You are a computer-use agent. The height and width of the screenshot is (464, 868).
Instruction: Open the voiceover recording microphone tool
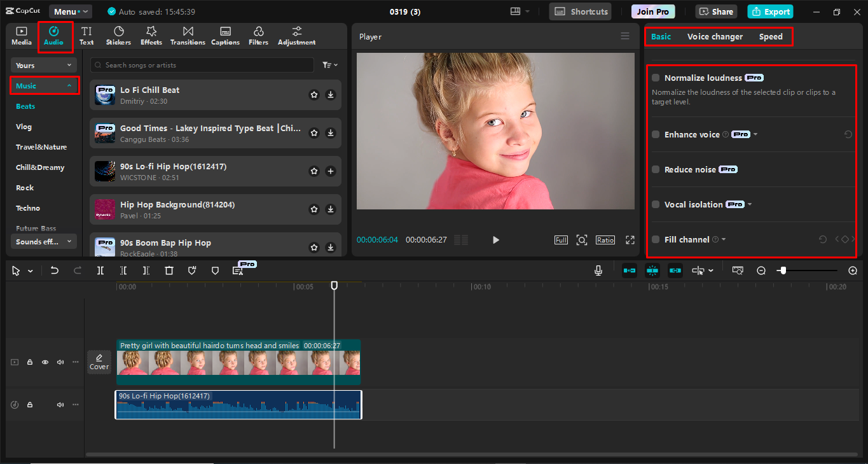[598, 270]
